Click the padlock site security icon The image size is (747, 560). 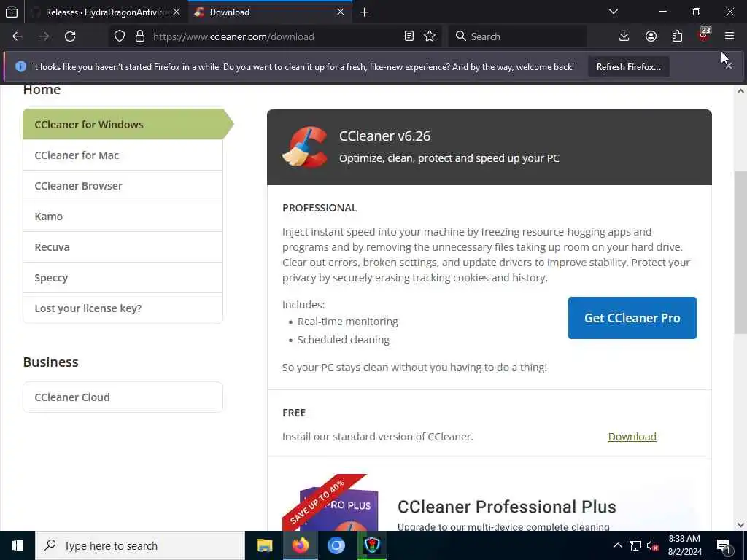coord(140,36)
